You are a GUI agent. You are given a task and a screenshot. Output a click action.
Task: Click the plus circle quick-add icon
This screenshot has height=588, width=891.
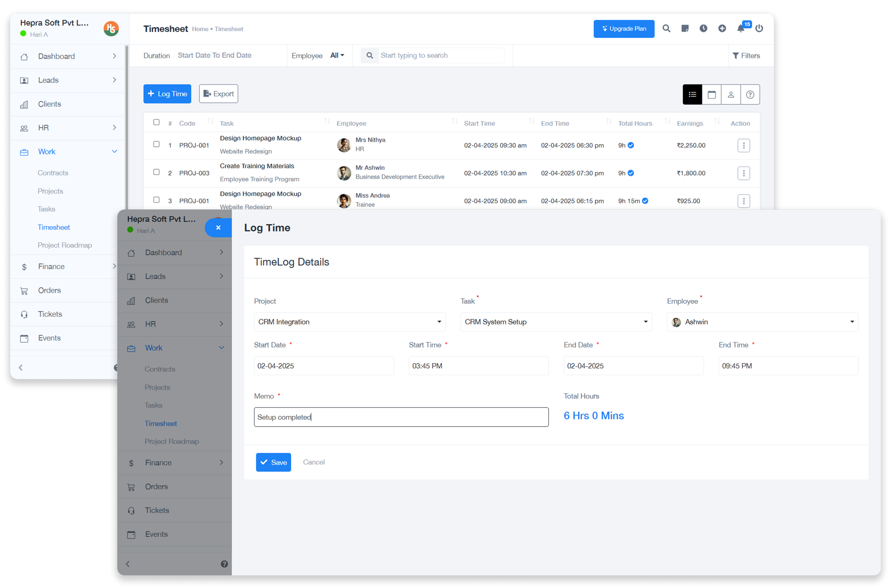point(722,29)
